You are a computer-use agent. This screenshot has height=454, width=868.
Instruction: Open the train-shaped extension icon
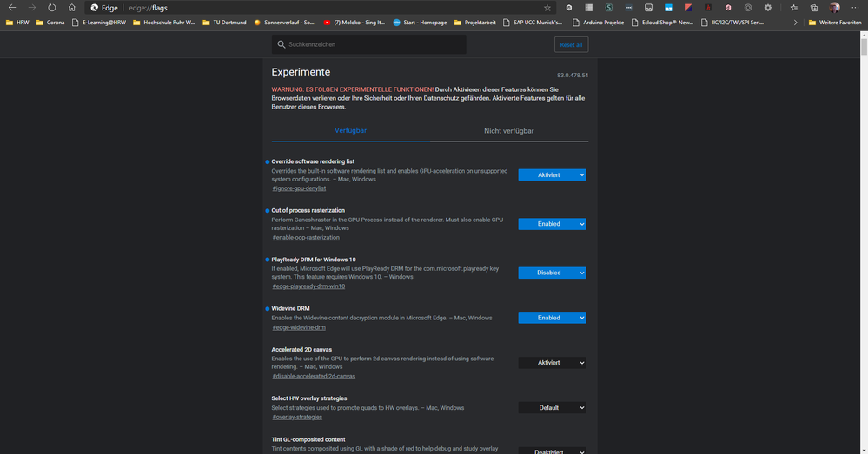[648, 8]
